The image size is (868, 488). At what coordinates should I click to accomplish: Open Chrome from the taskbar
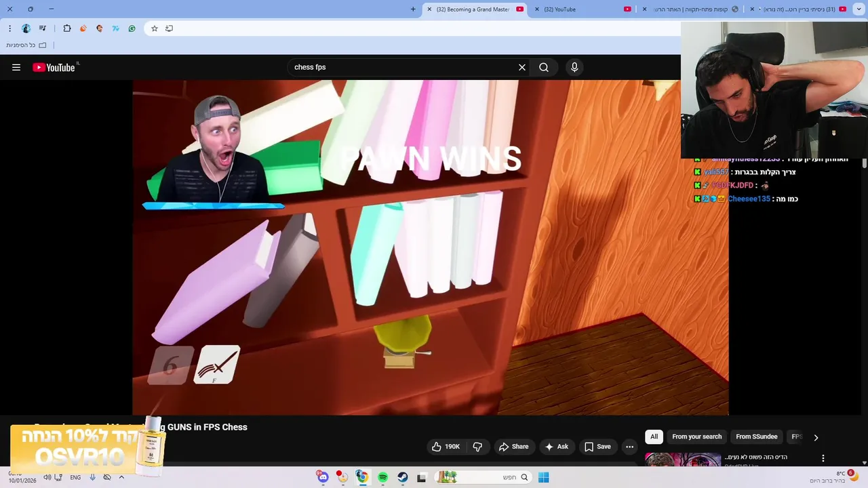[x=363, y=477]
